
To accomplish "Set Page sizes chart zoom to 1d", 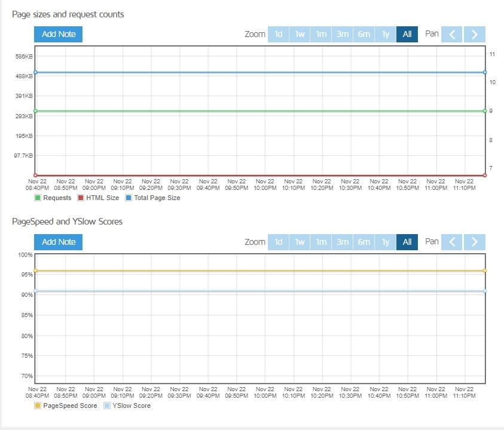I will (x=279, y=34).
